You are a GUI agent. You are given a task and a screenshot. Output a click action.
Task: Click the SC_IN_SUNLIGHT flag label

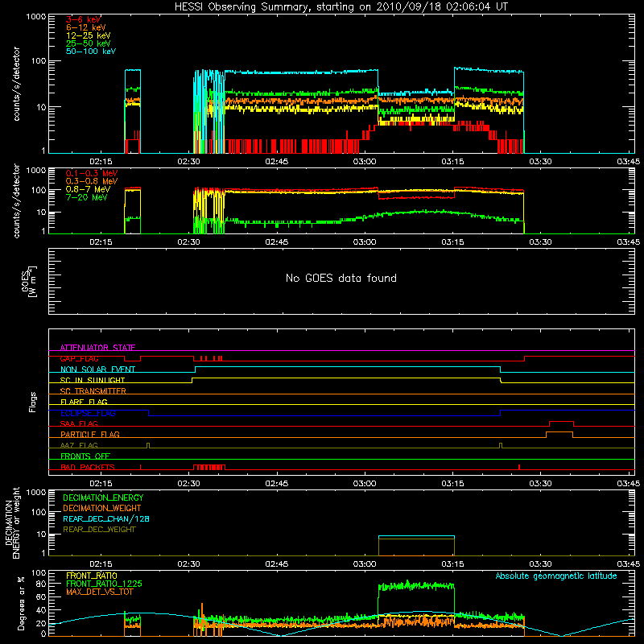[93, 380]
